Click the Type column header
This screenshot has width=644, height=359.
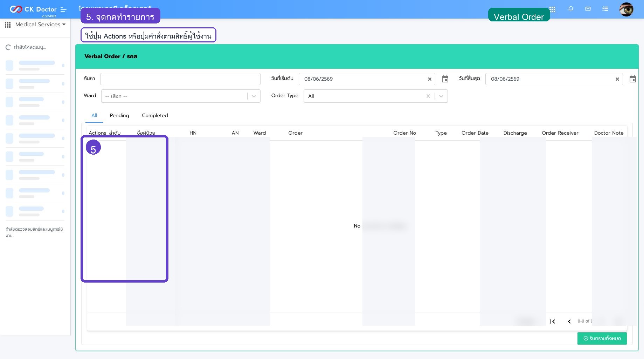click(441, 133)
